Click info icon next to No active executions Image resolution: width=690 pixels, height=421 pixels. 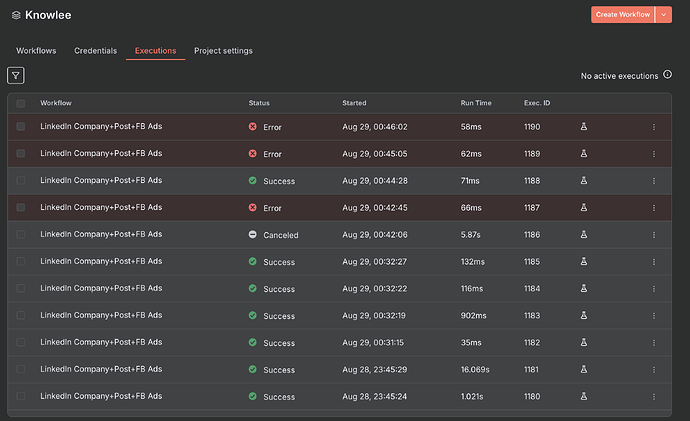click(668, 74)
